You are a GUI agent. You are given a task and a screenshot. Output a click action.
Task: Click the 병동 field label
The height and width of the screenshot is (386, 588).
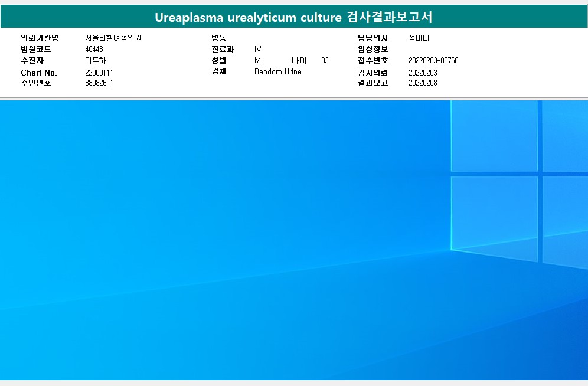pos(219,38)
